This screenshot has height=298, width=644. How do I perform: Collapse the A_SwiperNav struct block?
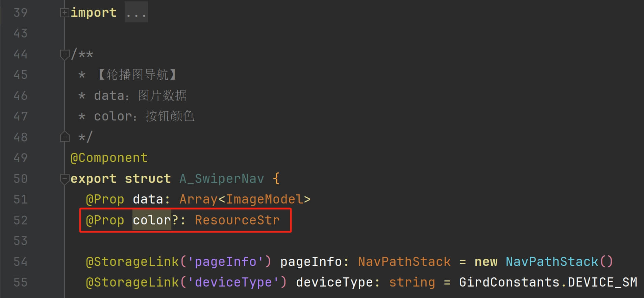tap(64, 179)
